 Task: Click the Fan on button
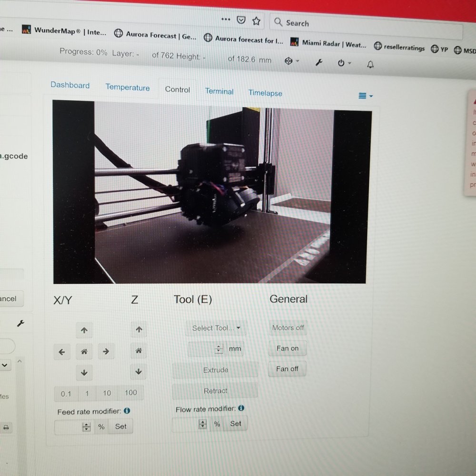[x=288, y=348]
